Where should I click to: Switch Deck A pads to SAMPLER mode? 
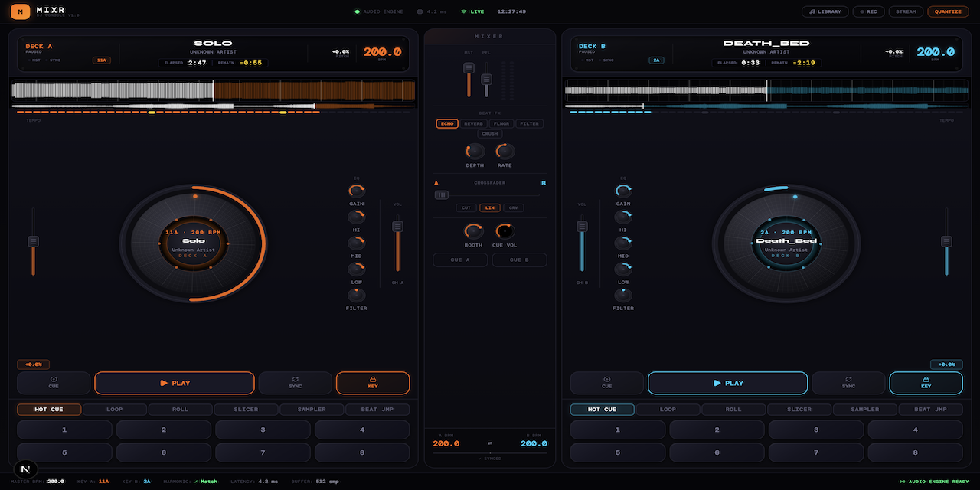[312, 410]
